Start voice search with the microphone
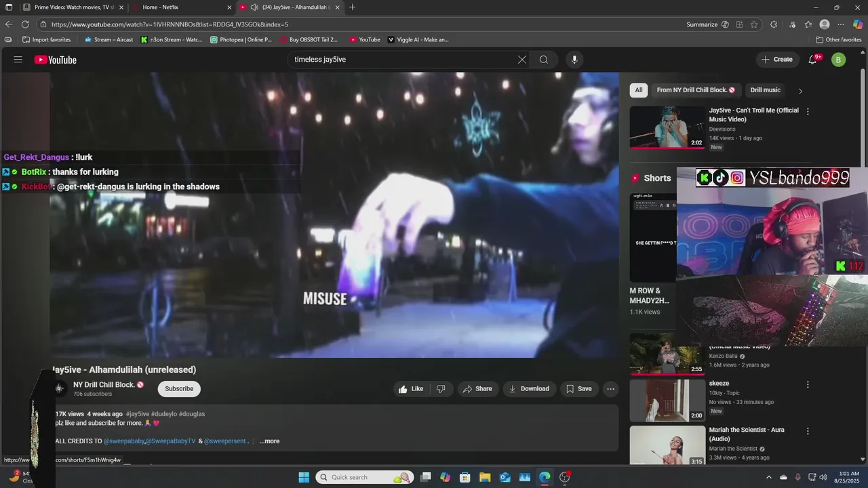This screenshot has width=868, height=488. [574, 60]
